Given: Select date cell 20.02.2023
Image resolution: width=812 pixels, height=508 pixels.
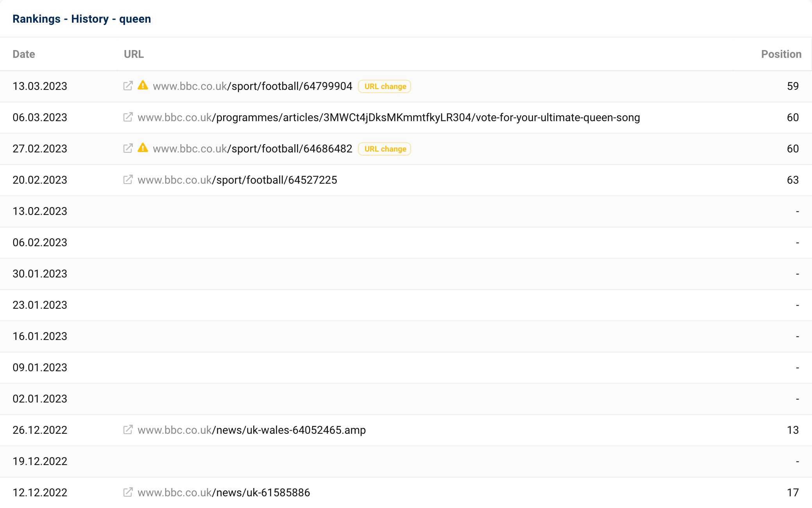Looking at the screenshot, I should click(x=40, y=180).
